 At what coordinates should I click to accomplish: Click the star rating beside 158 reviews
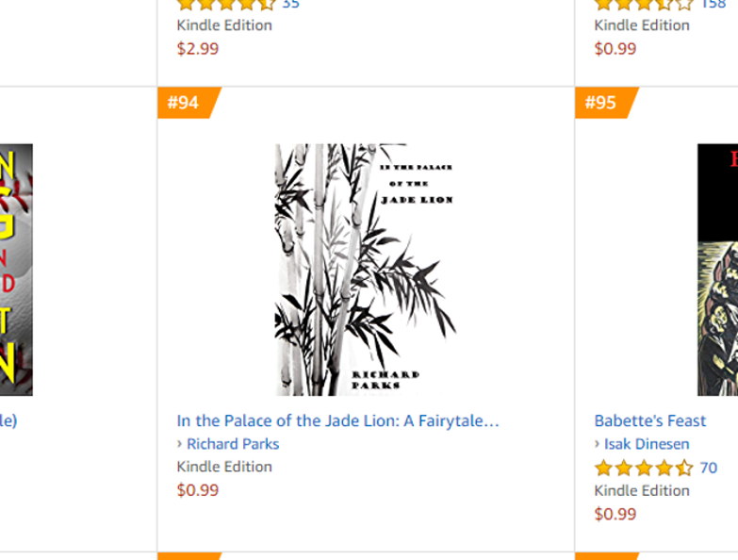[x=644, y=4]
